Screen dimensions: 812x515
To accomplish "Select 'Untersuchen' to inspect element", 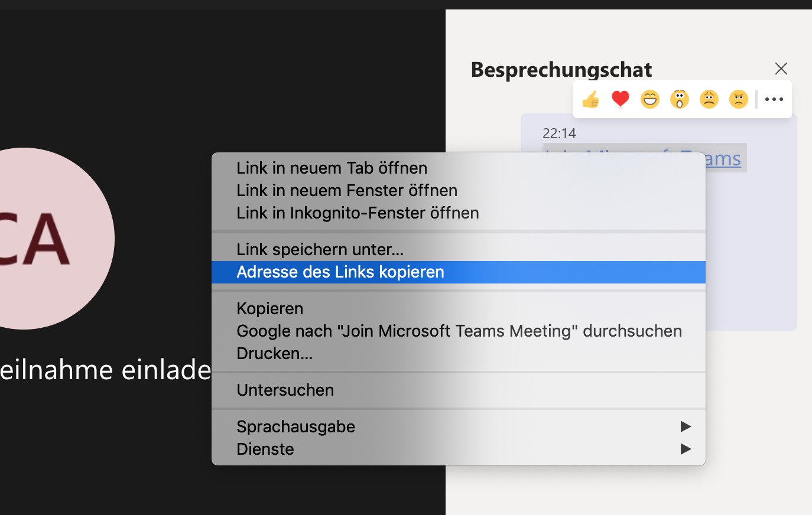I will pos(285,390).
